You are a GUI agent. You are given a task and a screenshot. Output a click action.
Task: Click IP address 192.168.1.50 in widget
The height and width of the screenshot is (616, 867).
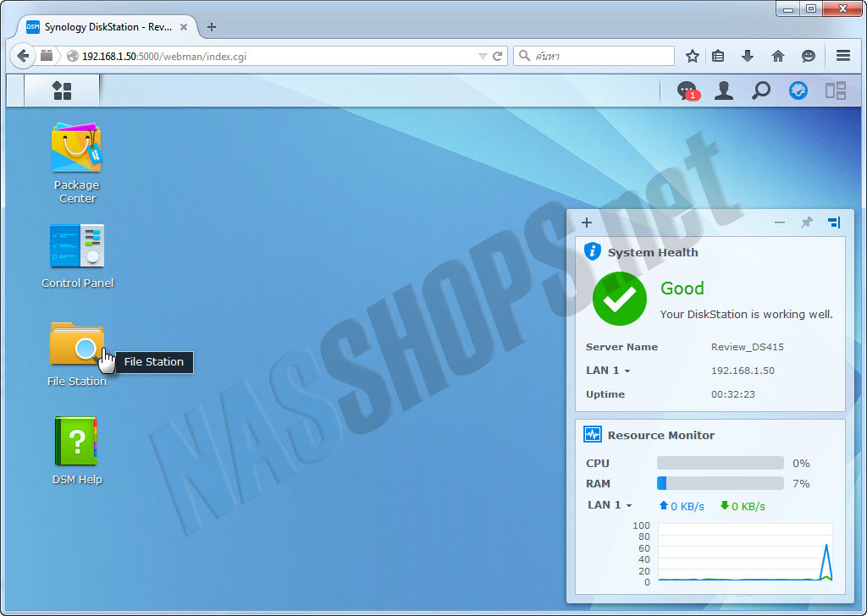coord(743,371)
